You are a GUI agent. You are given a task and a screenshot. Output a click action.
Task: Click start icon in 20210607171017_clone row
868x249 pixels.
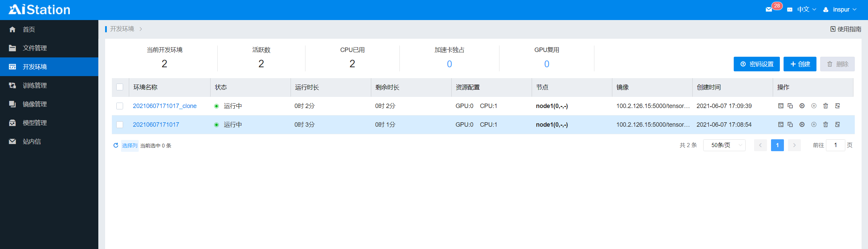802,106
